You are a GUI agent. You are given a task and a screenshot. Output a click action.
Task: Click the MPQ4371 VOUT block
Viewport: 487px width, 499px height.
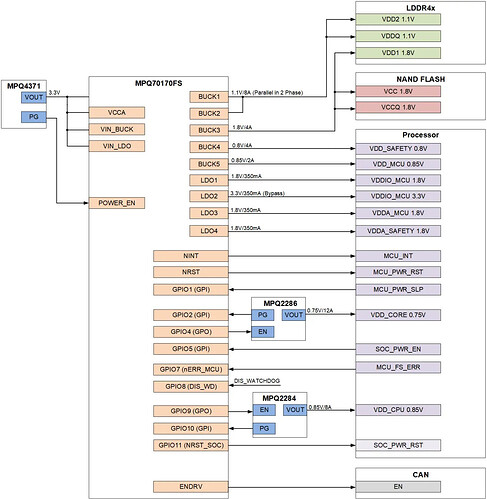(x=34, y=97)
